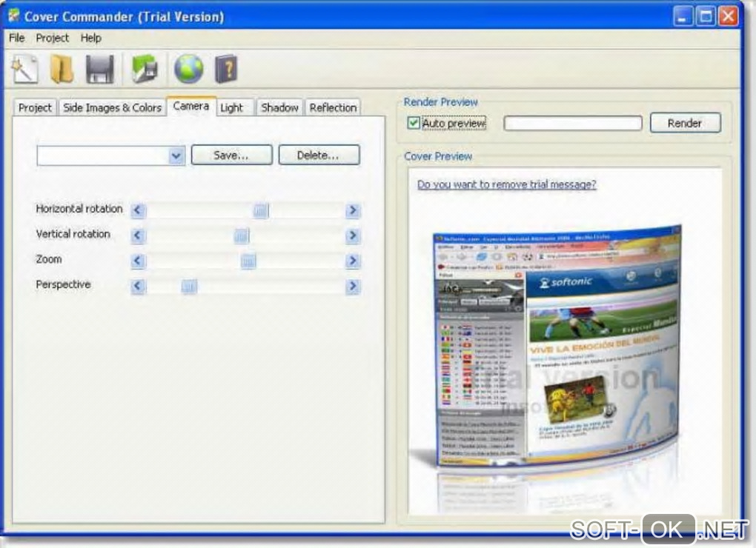Decrease Vertical rotation with left arrow
Screen dimensions: 756x548
tap(138, 236)
